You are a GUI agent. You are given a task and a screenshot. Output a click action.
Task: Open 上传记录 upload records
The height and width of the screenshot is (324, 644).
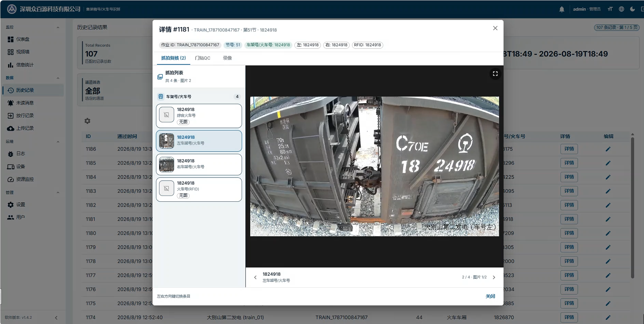[33, 128]
